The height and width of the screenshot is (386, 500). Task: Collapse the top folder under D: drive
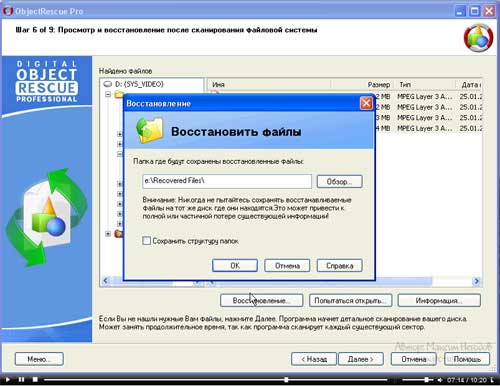click(108, 94)
